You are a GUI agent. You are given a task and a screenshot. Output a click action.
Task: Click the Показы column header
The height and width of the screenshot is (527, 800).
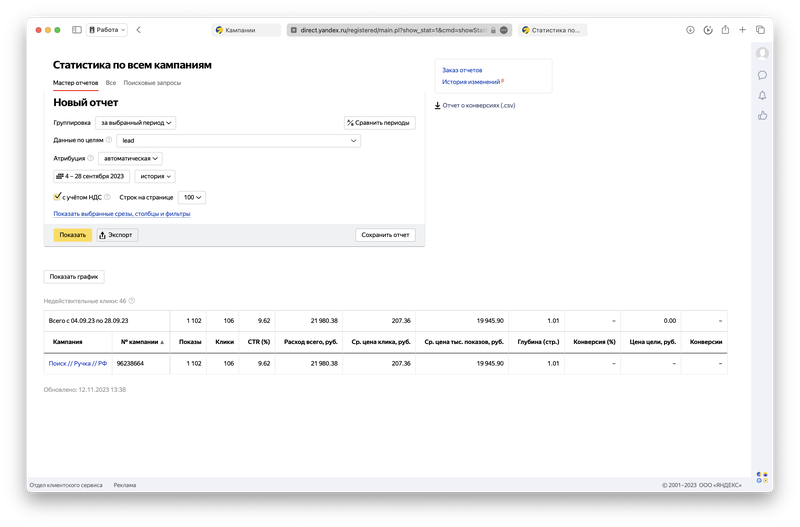pyautogui.click(x=190, y=342)
